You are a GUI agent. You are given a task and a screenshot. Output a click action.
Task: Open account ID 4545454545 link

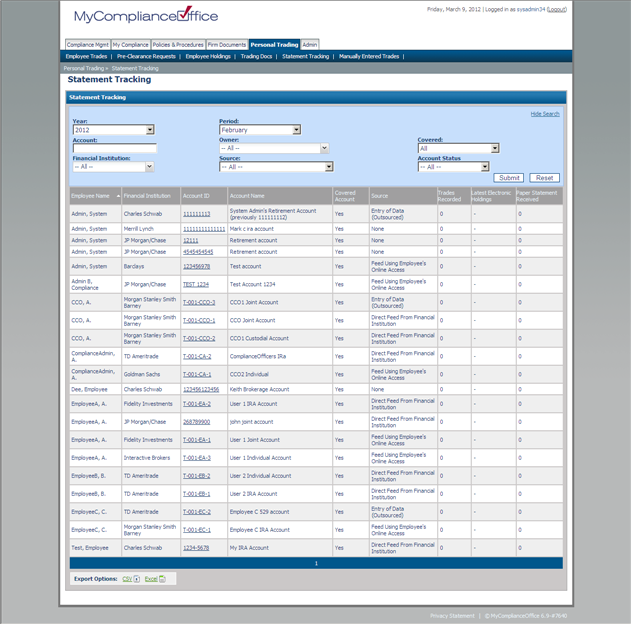(x=198, y=252)
